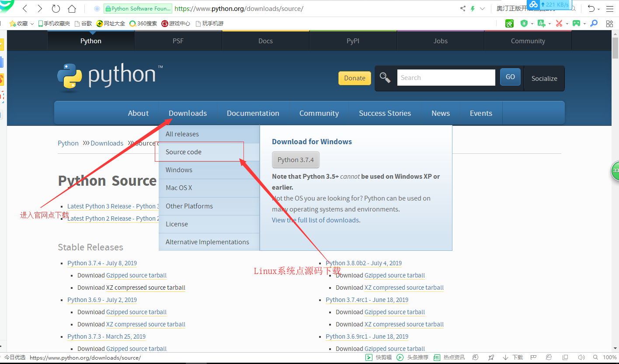Viewport: 619px width, 364px height.
Task: Click the browser forward arrow
Action: (40, 8)
